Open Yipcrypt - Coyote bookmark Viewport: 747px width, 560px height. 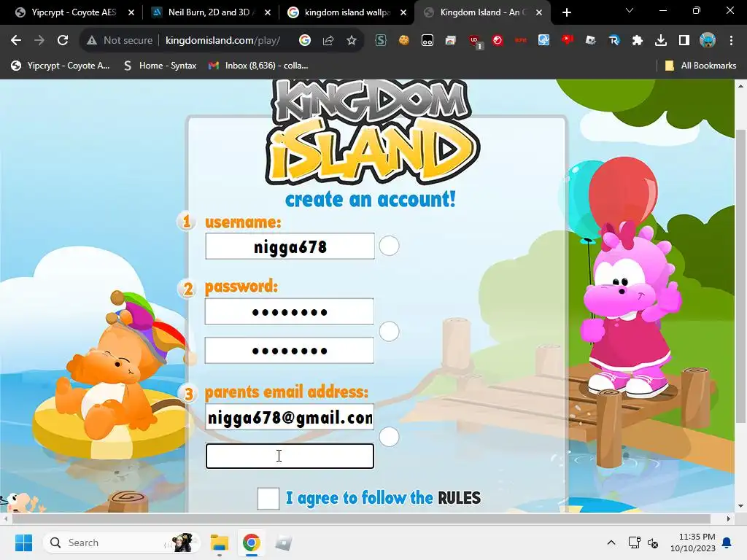click(x=61, y=66)
